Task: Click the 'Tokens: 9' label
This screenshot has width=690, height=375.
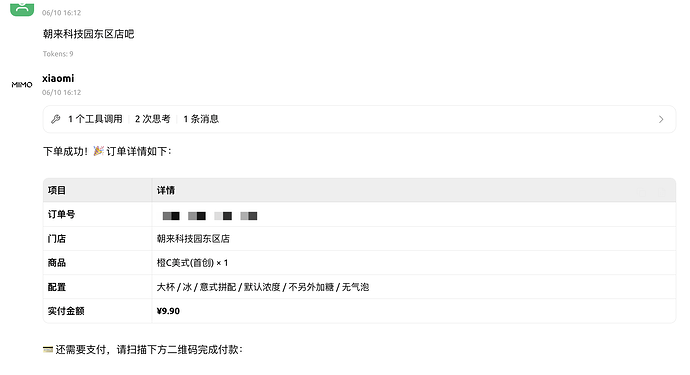Action: coord(58,54)
